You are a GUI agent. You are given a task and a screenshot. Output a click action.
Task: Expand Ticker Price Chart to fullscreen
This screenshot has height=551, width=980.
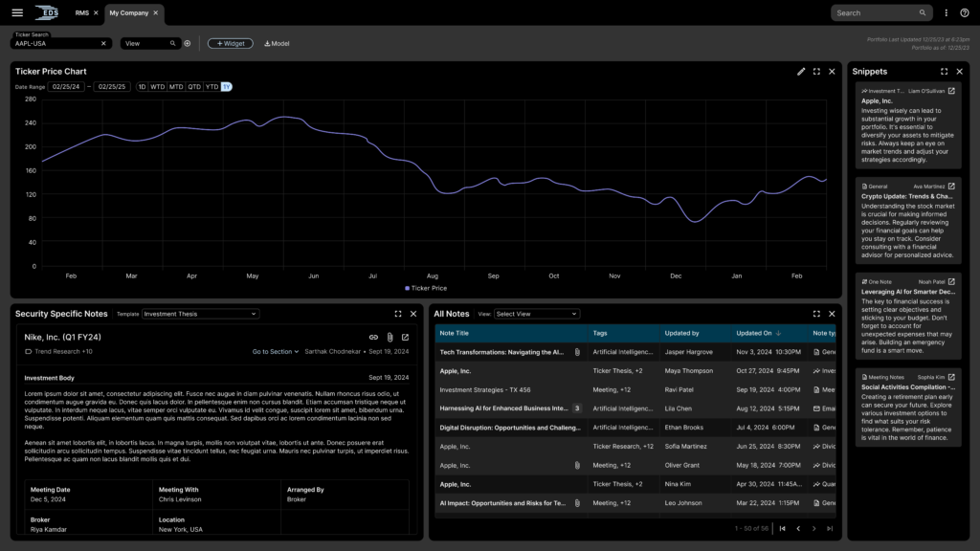816,72
